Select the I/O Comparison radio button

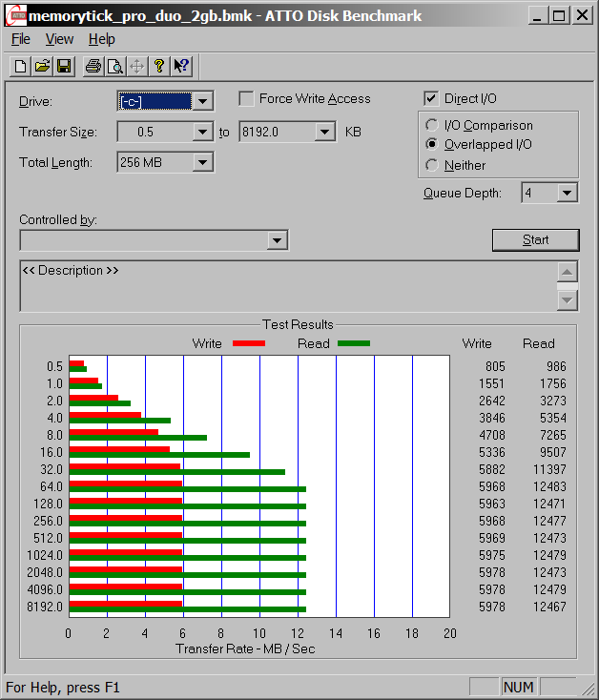point(432,126)
